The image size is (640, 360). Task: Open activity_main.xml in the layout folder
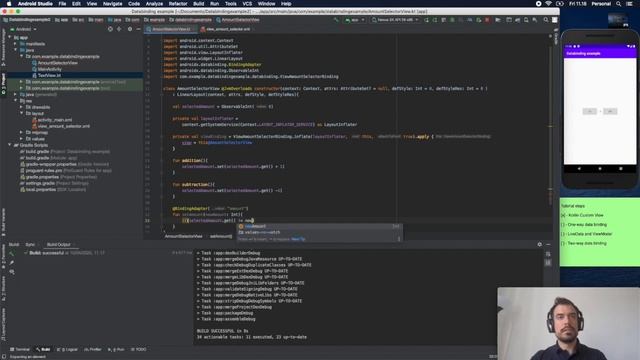coord(52,120)
